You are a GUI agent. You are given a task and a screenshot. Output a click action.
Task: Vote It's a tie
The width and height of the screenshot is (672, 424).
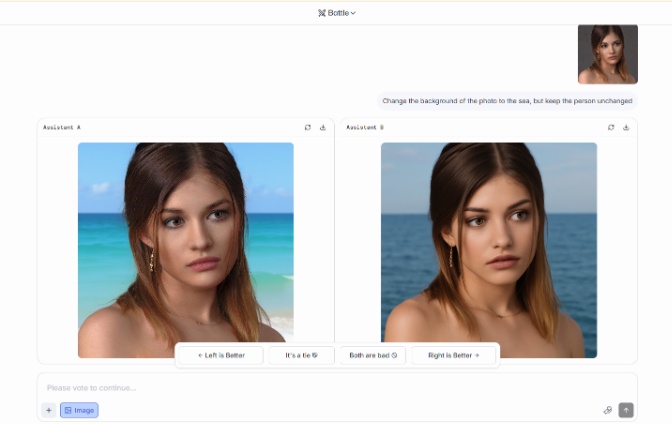tap(301, 355)
